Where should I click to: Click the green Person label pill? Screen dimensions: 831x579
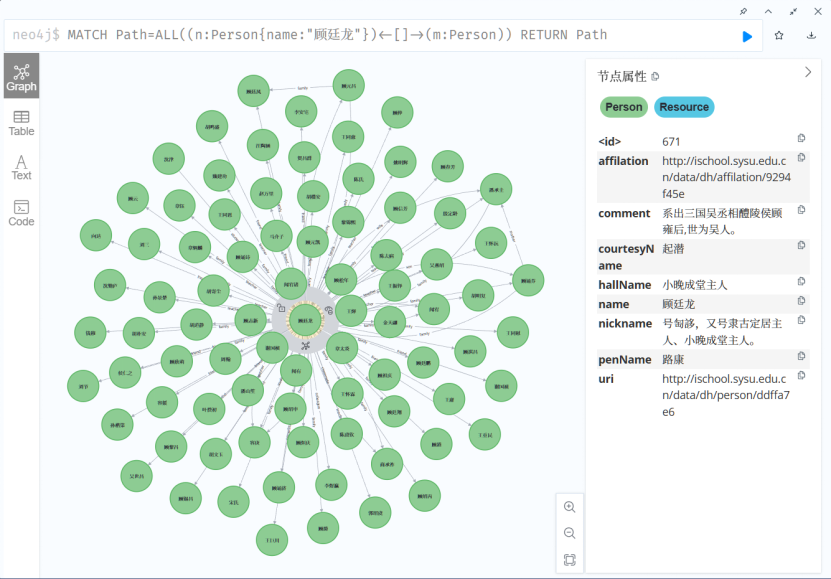tap(624, 107)
